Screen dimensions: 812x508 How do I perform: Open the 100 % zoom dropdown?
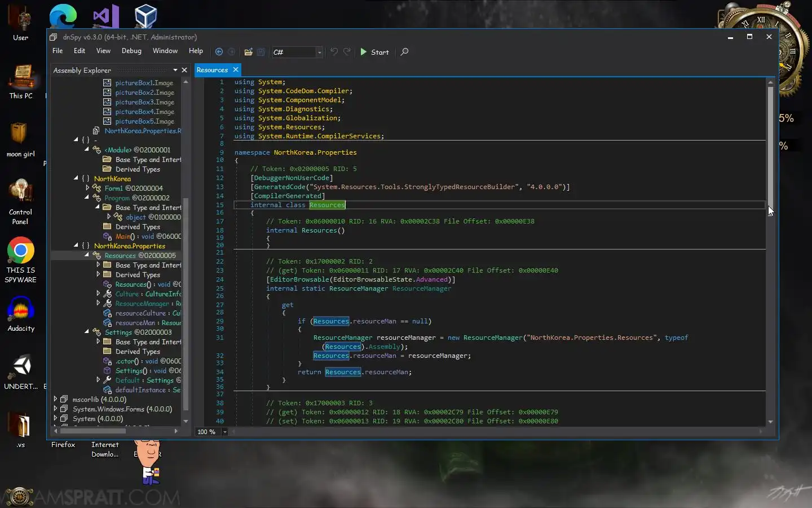[x=224, y=432]
